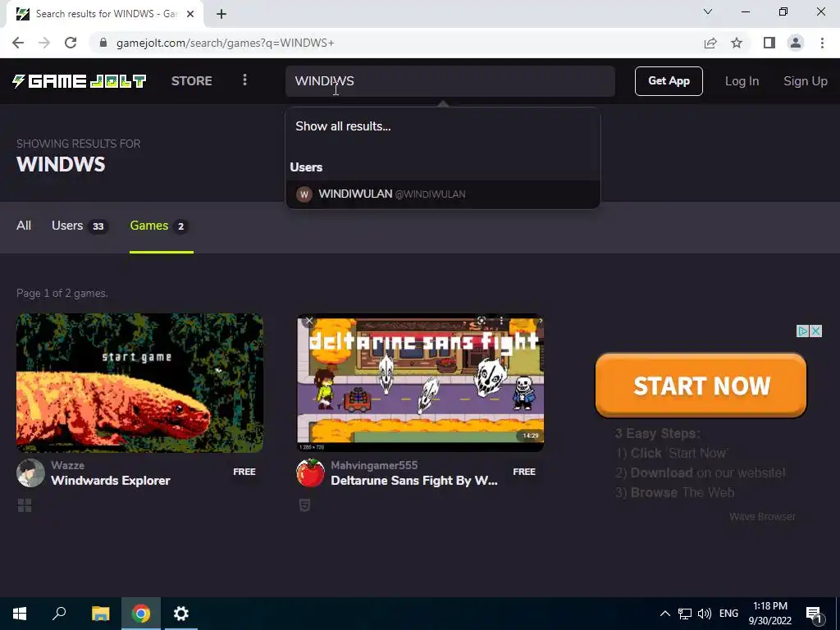The height and width of the screenshot is (630, 840).
Task: Click the browser forward arrow
Action: 44,43
